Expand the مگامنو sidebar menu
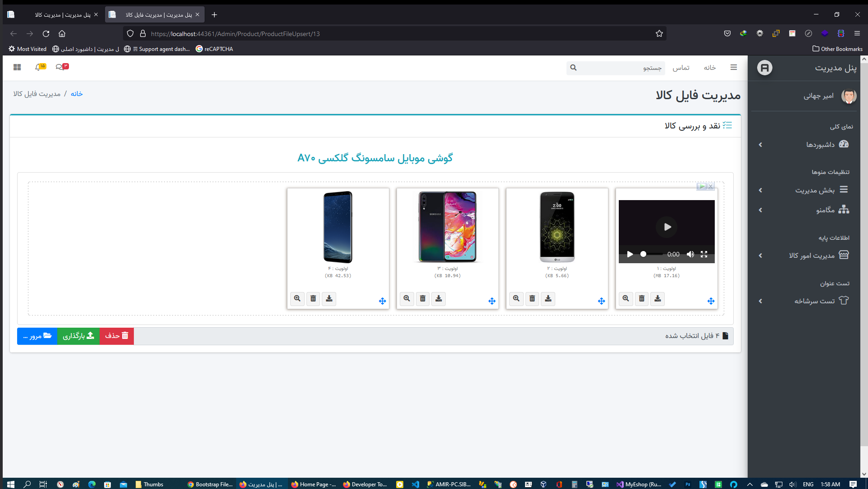This screenshot has width=868, height=489. (x=805, y=210)
